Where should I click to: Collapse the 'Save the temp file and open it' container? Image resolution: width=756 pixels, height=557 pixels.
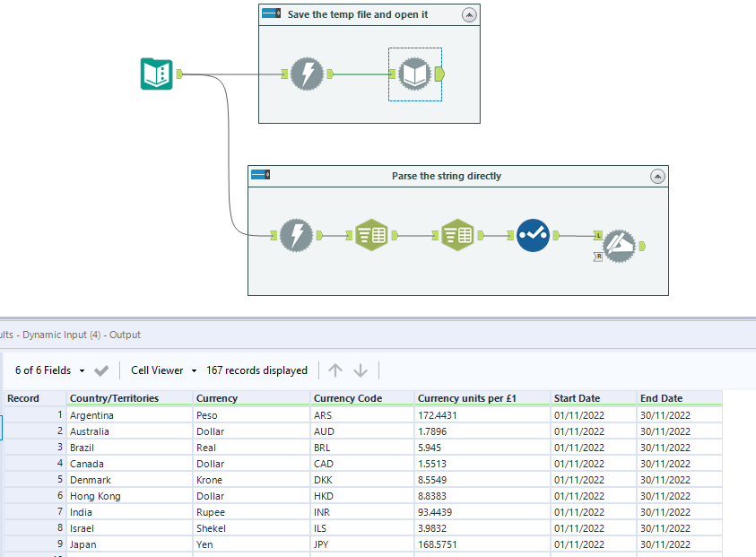pyautogui.click(x=469, y=15)
